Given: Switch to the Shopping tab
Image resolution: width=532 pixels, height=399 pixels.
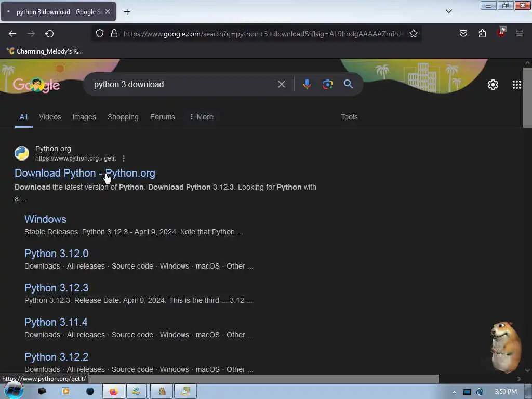Looking at the screenshot, I should click(x=123, y=117).
